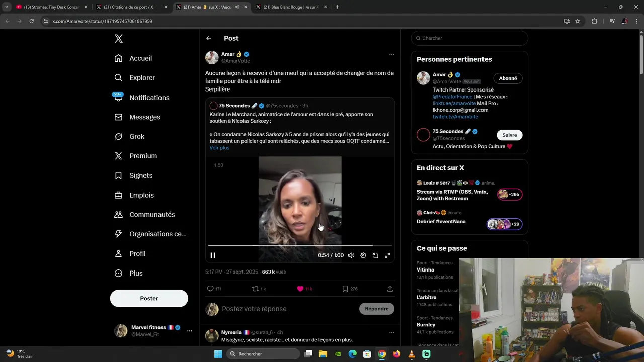
Task: Open Chrome from the taskbar
Action: click(x=382, y=354)
